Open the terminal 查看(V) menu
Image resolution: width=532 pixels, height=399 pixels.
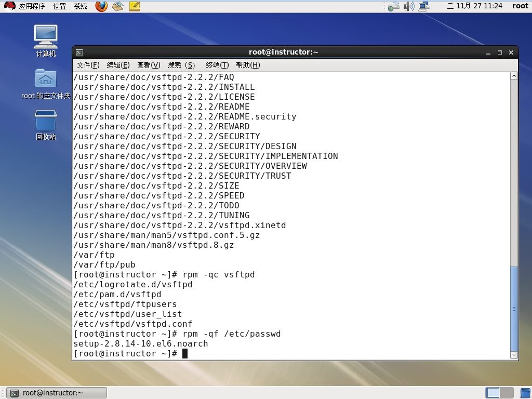pyautogui.click(x=149, y=65)
